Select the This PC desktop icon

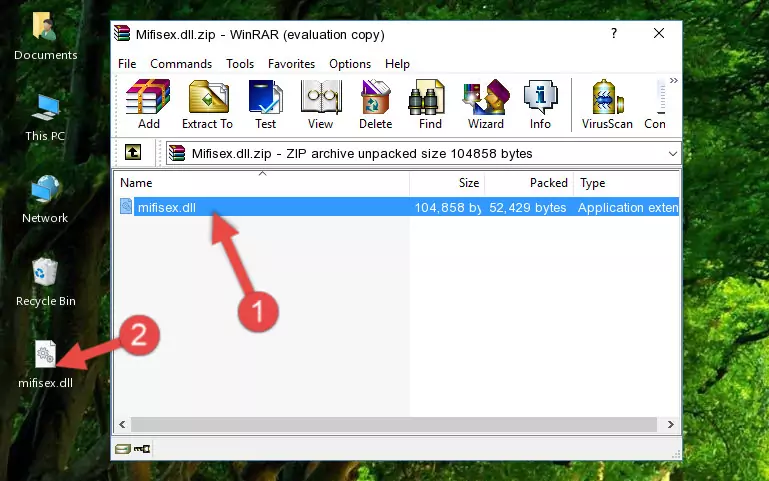click(x=45, y=118)
